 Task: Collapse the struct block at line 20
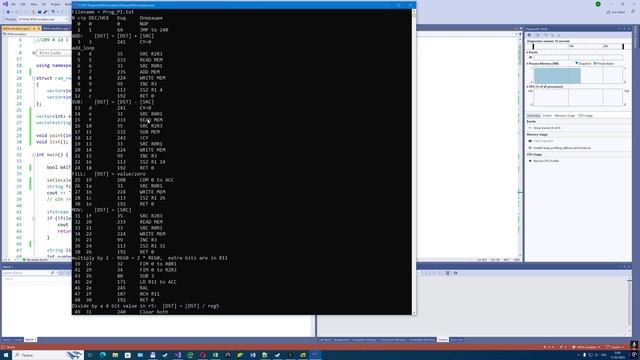point(33,78)
